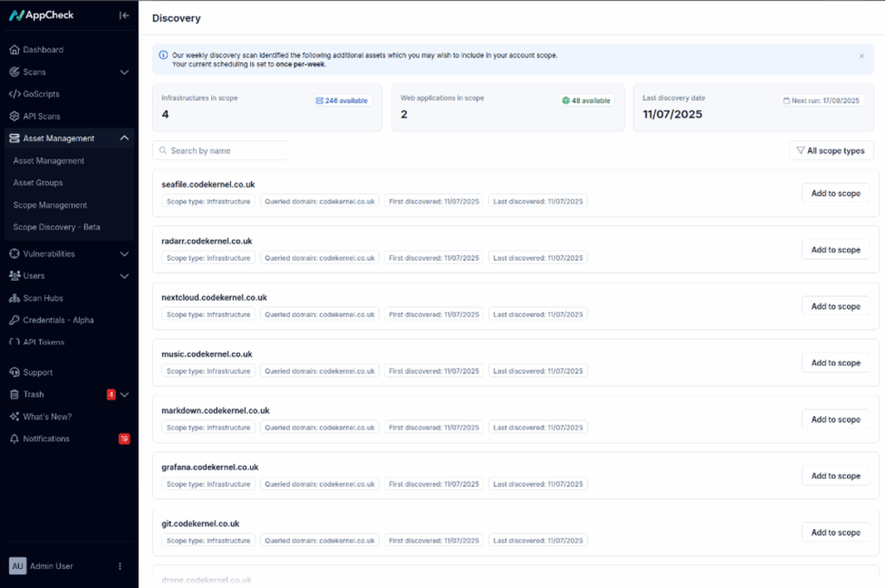Click the GoScripts code icon
886x588 pixels.
15,94
